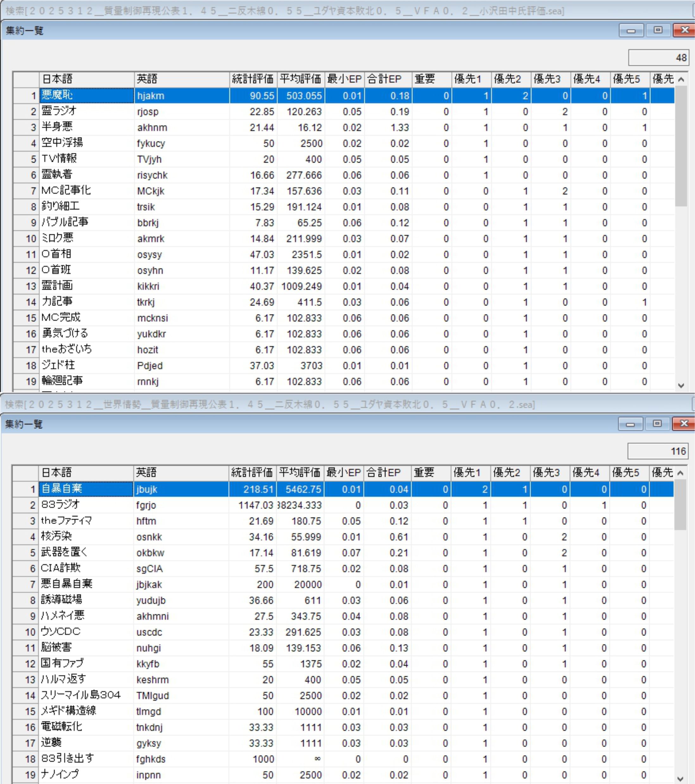Click the count field showing 48
Image resolution: width=695 pixels, height=784 pixels.
click(659, 58)
